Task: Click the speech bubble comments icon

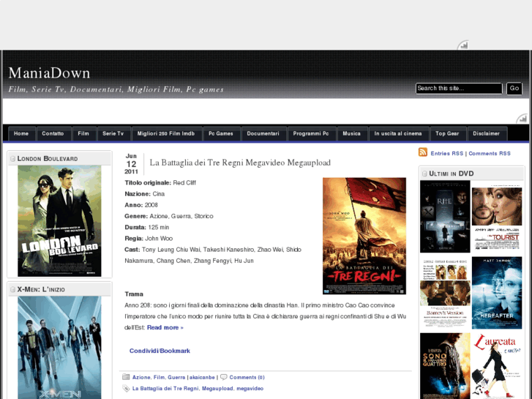Action: click(x=224, y=377)
